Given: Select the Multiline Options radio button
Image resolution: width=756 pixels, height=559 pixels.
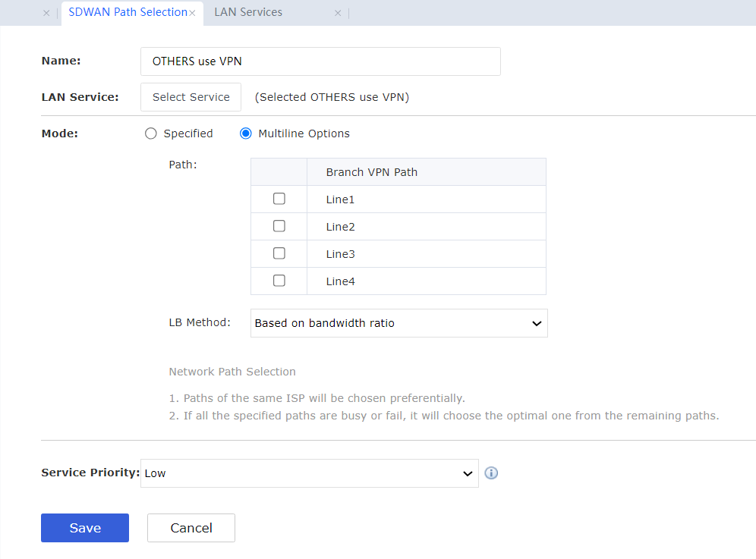Looking at the screenshot, I should (x=245, y=133).
